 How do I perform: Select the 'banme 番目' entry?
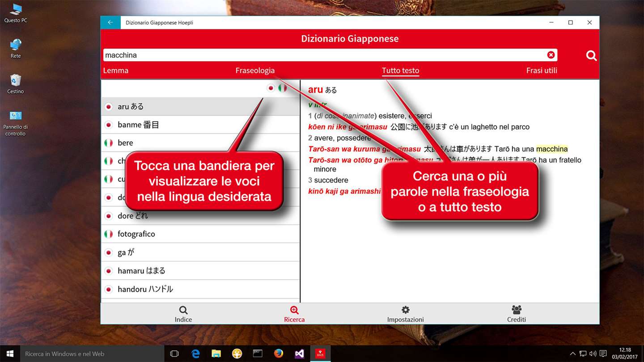[200, 125]
